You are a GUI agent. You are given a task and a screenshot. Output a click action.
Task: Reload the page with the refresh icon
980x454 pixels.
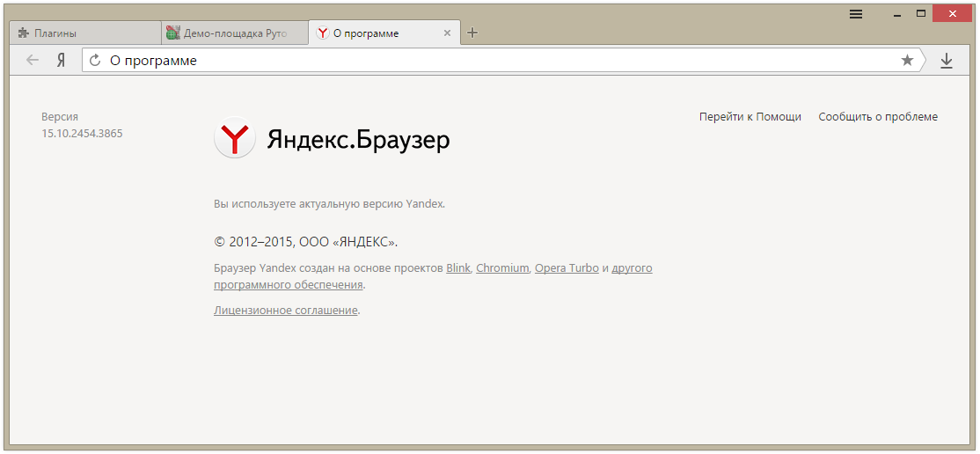coord(95,61)
